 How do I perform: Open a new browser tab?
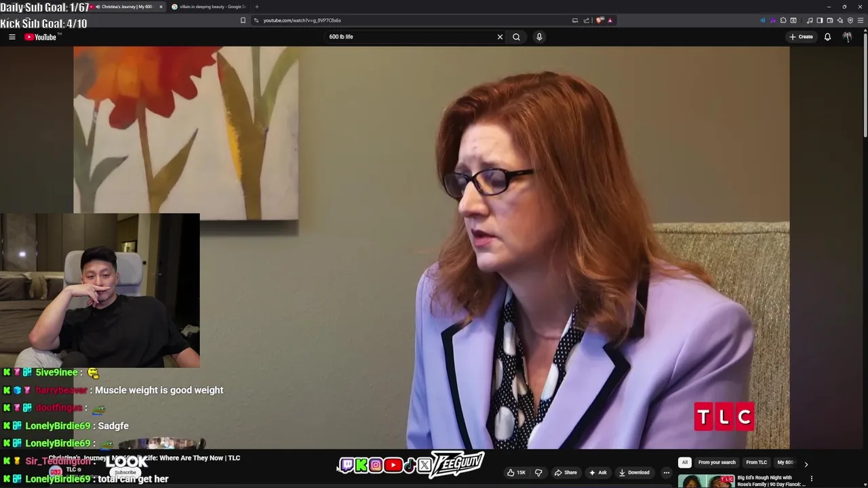click(x=256, y=7)
